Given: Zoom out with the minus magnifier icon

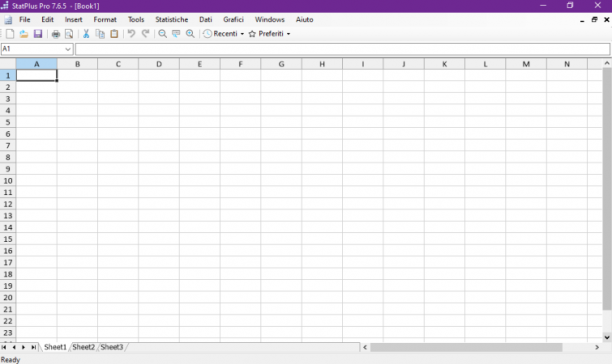Looking at the screenshot, I should point(162,34).
